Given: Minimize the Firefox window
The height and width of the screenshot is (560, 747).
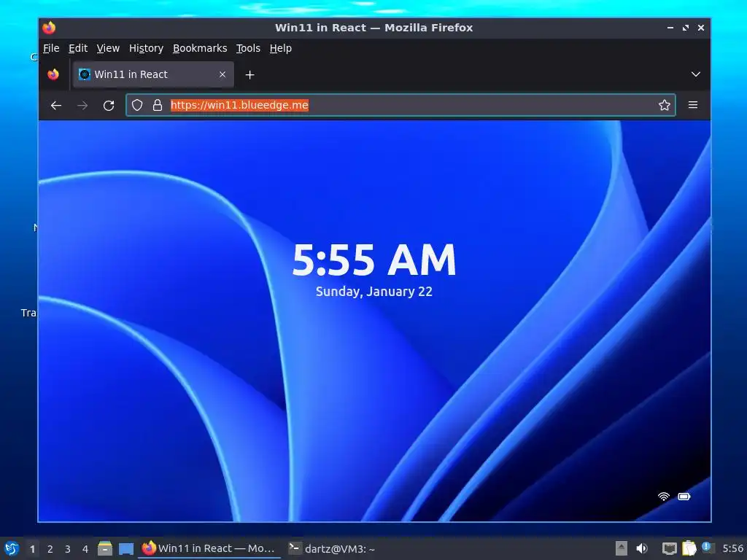Looking at the screenshot, I should point(670,28).
